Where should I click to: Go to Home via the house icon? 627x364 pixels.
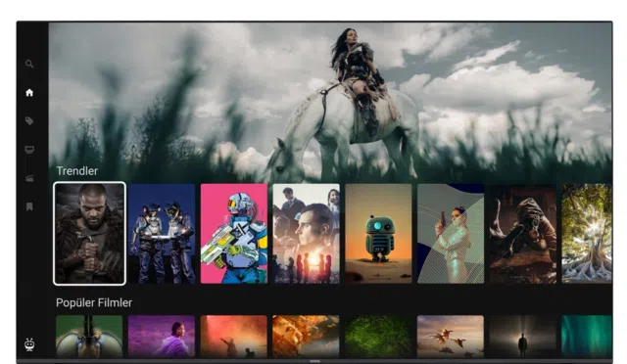(x=29, y=93)
